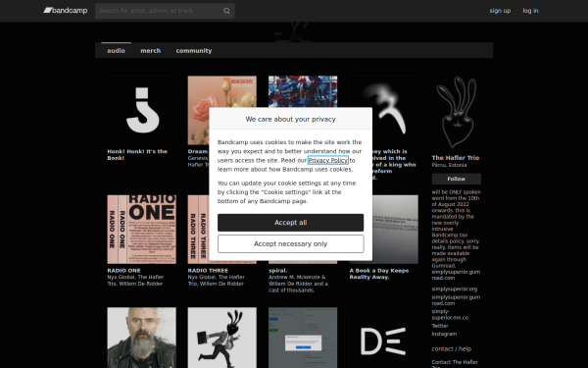The image size is (588, 368).
Task: Switch to the audio tab
Action: (116, 50)
